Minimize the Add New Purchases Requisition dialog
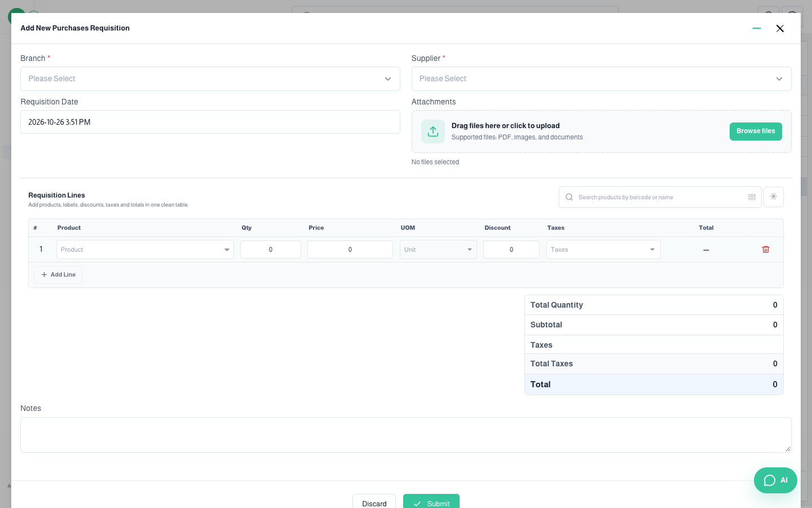Screen dimensions: 812x508 click(757, 28)
